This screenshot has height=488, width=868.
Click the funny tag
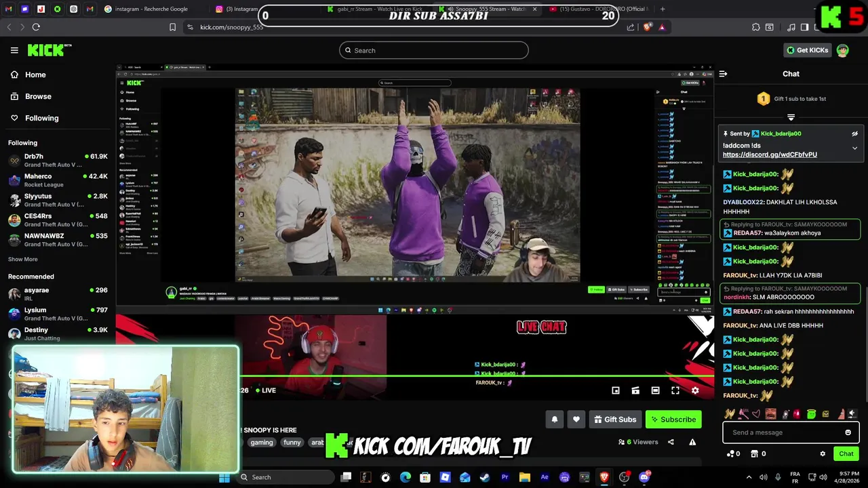point(292,443)
